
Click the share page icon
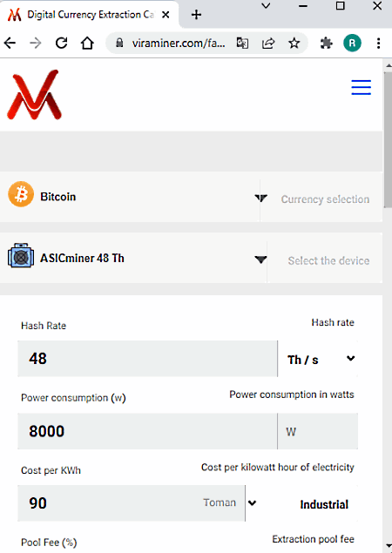pos(268,44)
